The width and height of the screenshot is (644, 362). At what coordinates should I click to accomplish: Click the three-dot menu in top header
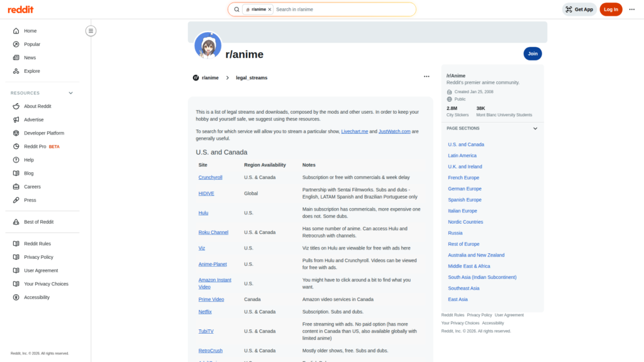coord(631,9)
